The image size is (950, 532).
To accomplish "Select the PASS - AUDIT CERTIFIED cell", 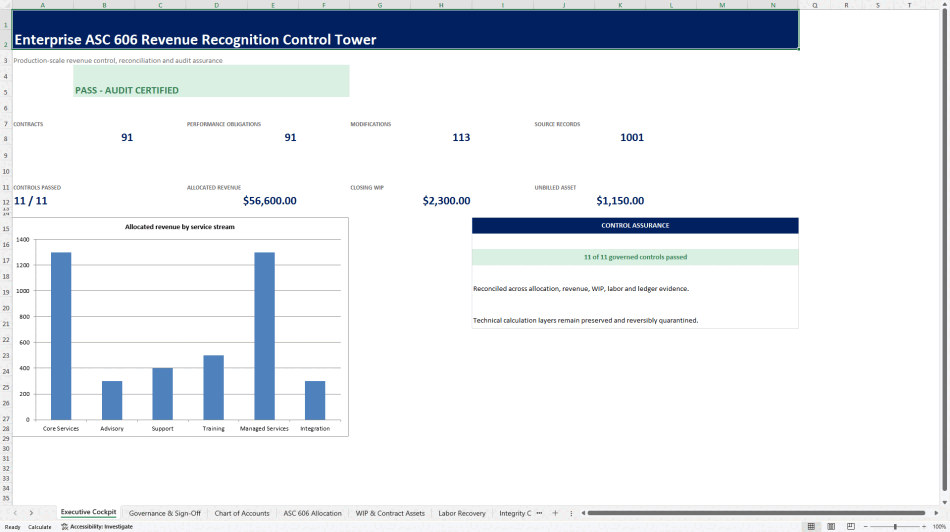I will tap(211, 81).
